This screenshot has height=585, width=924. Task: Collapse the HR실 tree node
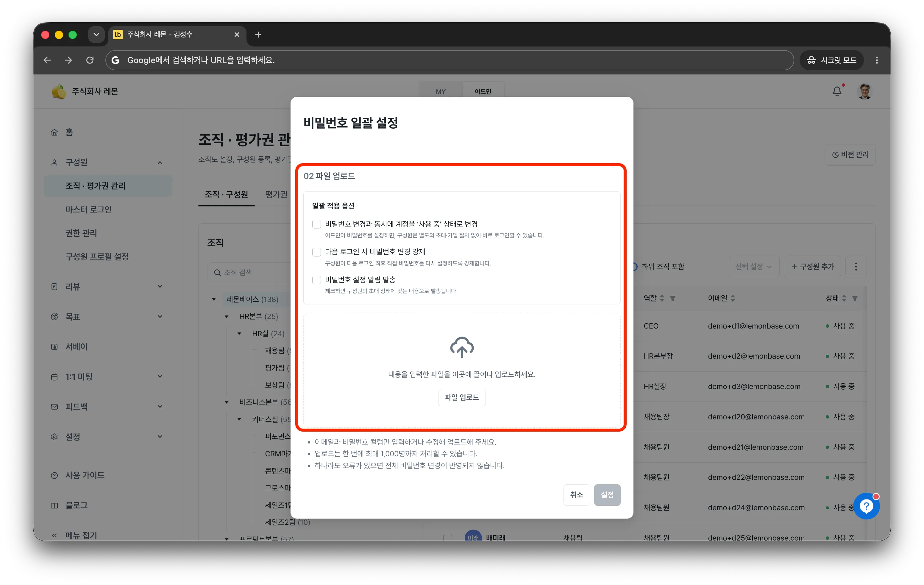tap(239, 334)
